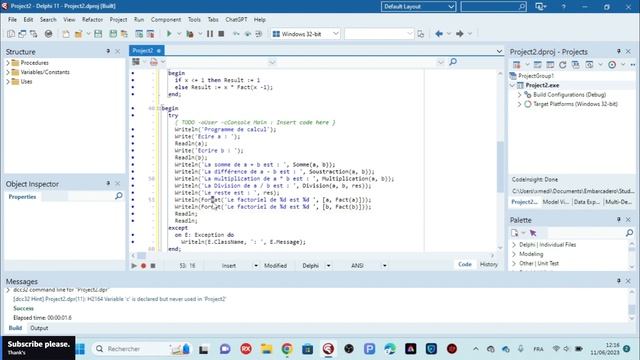This screenshot has height=360, width=640.
Task: Click the macro stop square icon
Action: coord(153,266)
